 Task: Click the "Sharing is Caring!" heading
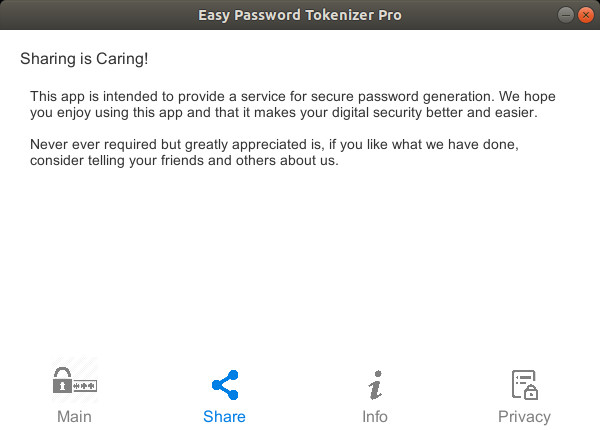(84, 59)
